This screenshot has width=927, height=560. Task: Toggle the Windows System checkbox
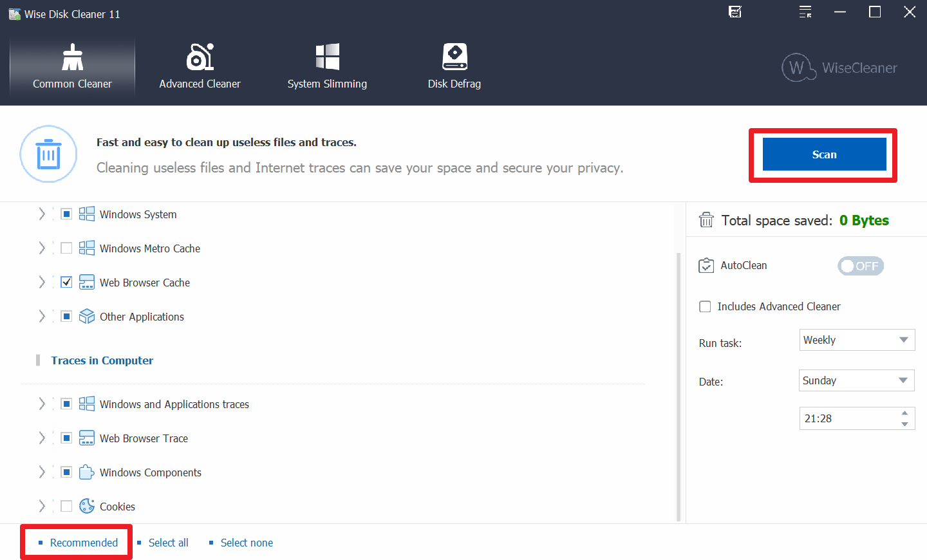pyautogui.click(x=66, y=214)
